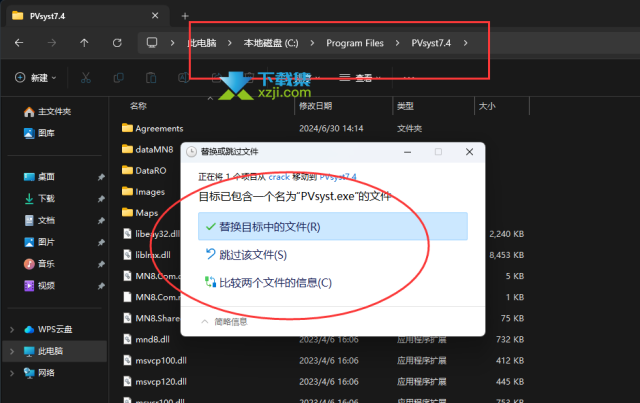Refresh the PVsyst7.4 folder view
The height and width of the screenshot is (403, 640).
pyautogui.click(x=117, y=43)
